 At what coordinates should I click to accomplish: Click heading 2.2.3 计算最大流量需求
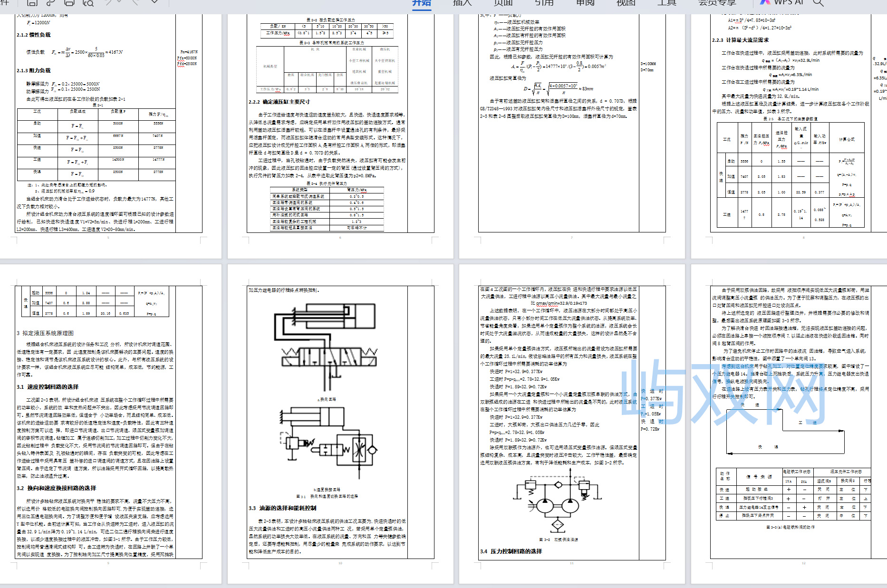(740, 40)
